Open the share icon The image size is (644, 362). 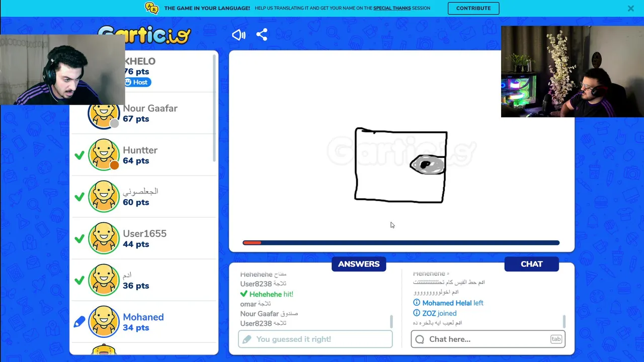coord(262,35)
